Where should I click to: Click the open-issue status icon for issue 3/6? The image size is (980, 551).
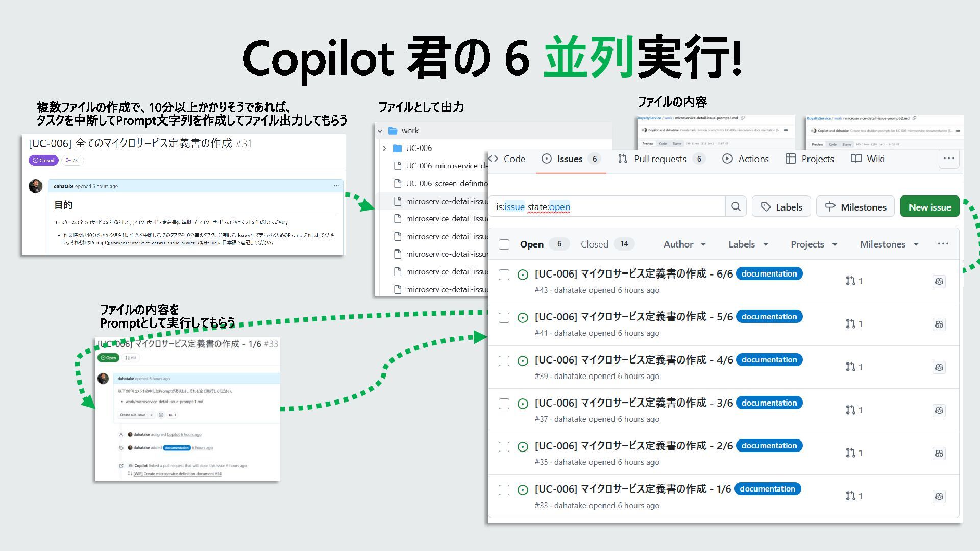(523, 404)
